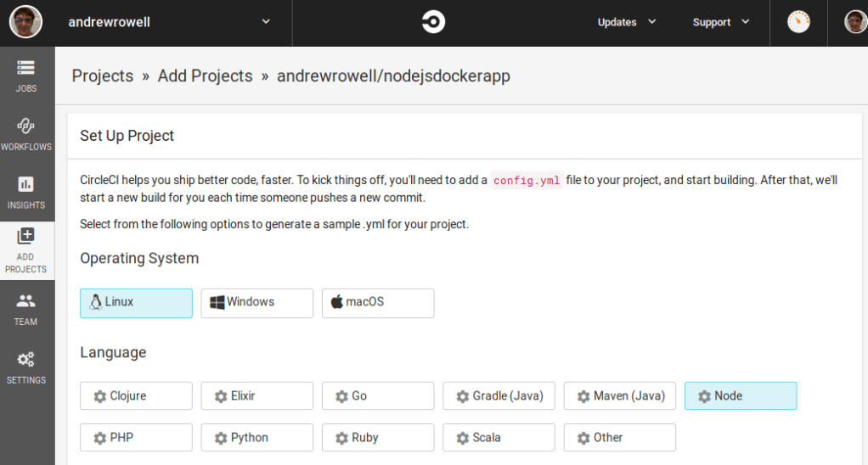Select Windows as operating system
868x465 pixels.
click(256, 303)
